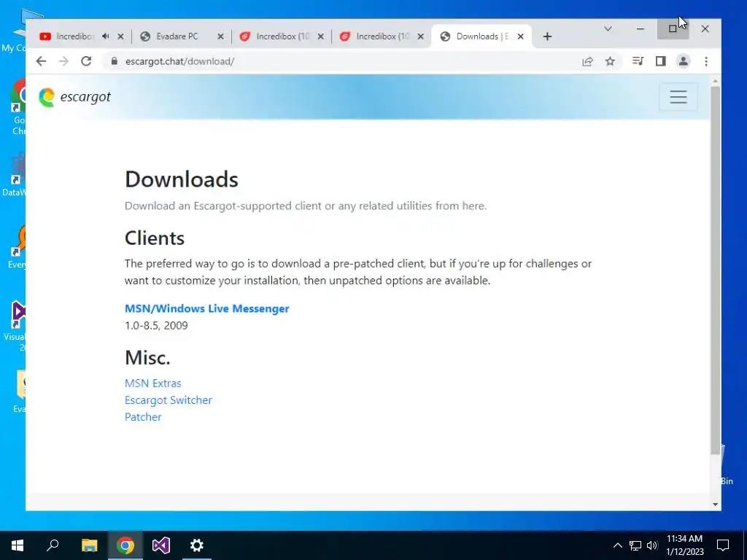Screen dimensions: 747x560
Task: Select the Downloads tab
Action: [x=482, y=36]
